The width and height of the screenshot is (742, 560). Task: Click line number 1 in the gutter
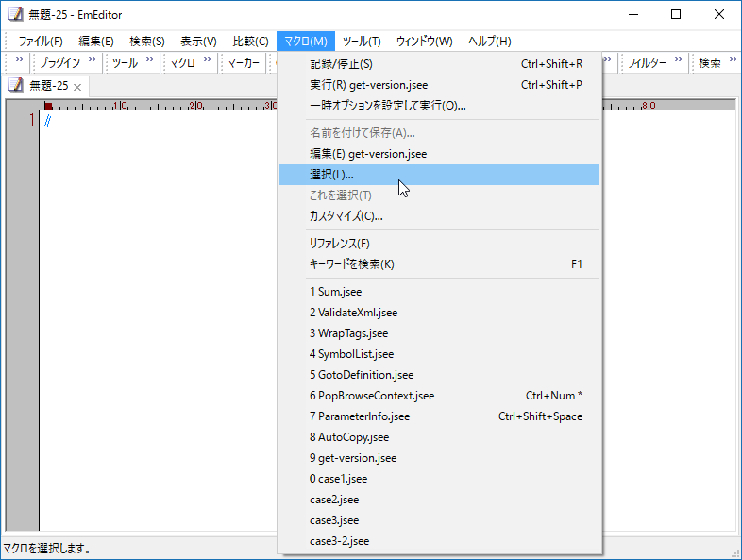click(32, 120)
